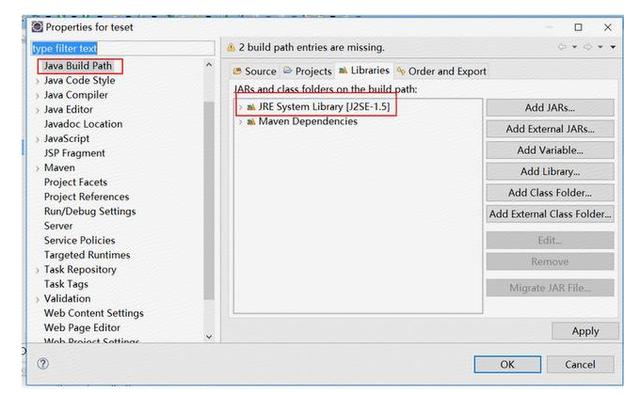This screenshot has height=394, width=640.
Task: Click the type filter text field
Action: click(123, 48)
